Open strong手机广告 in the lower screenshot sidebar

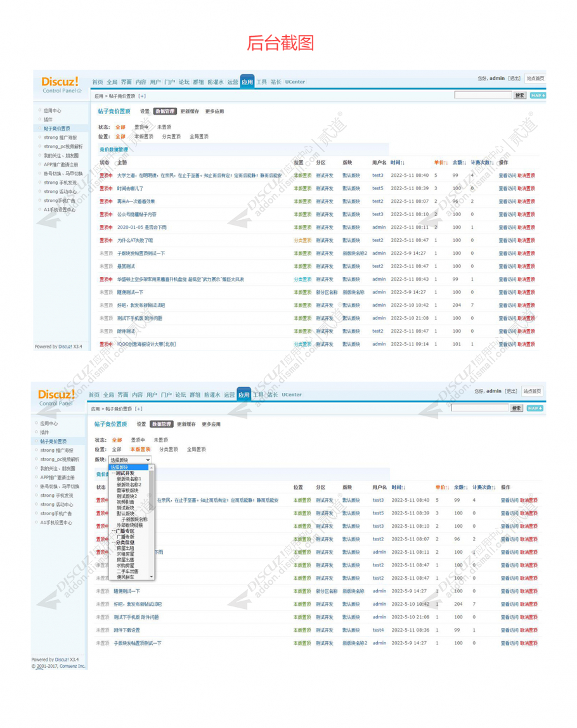tap(56, 514)
